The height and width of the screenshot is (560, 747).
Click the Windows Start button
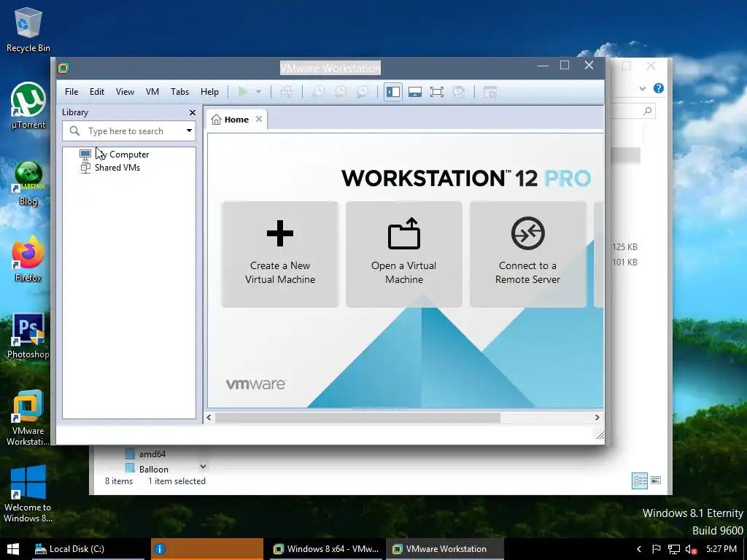[13, 549]
